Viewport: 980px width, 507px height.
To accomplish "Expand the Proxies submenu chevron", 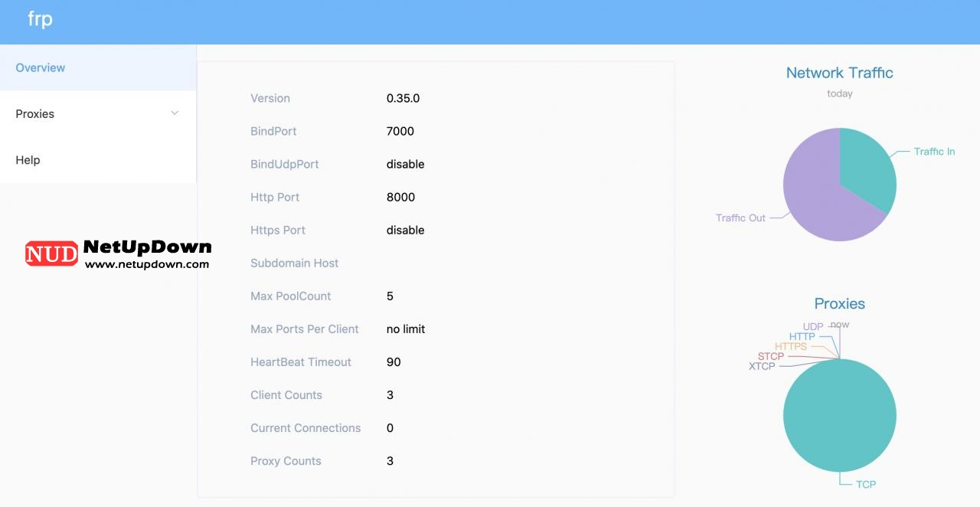I will coord(175,113).
